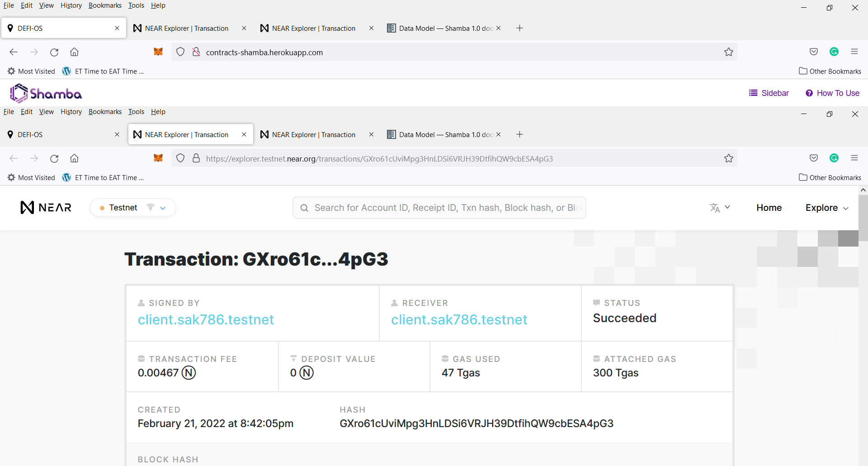Bookmark the NEAR Explorer page with the star
Viewport: 868px width, 466px height.
(729, 158)
